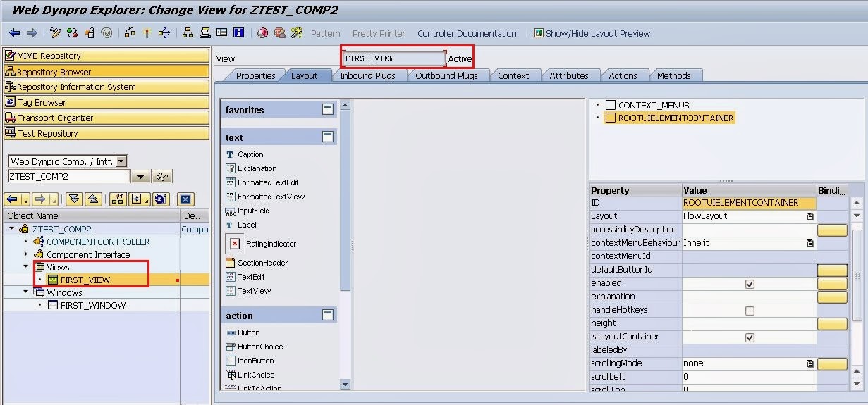Collapse the action palette group
The height and width of the screenshot is (405, 868).
pos(328,315)
